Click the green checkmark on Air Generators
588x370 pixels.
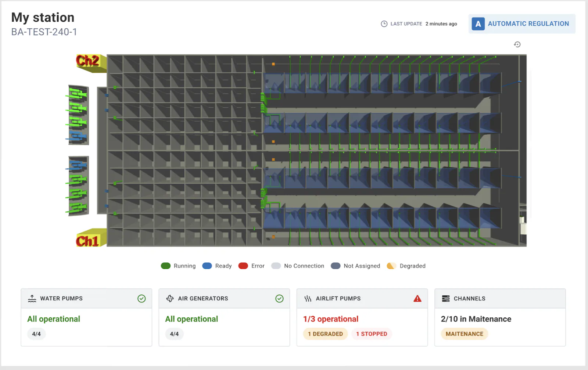pyautogui.click(x=279, y=299)
